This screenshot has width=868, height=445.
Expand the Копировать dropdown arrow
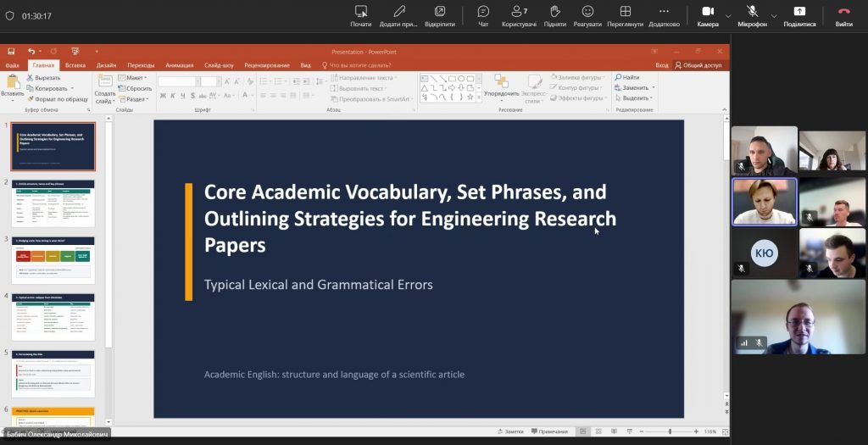[72, 88]
